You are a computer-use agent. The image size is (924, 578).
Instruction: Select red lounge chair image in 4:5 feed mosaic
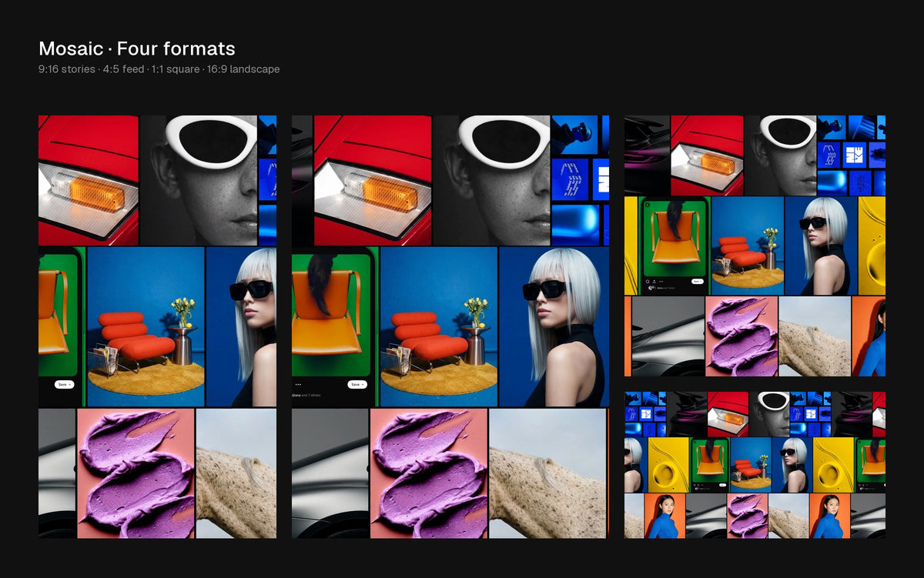pos(439,326)
